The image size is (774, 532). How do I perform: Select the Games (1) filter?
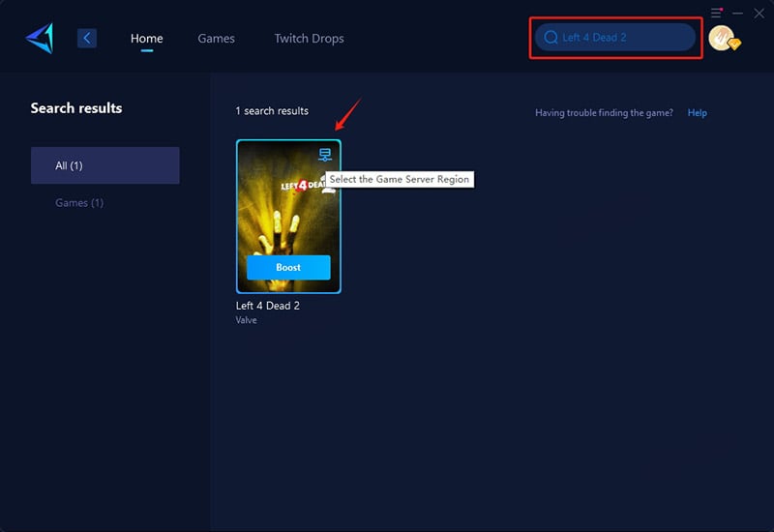coord(79,203)
